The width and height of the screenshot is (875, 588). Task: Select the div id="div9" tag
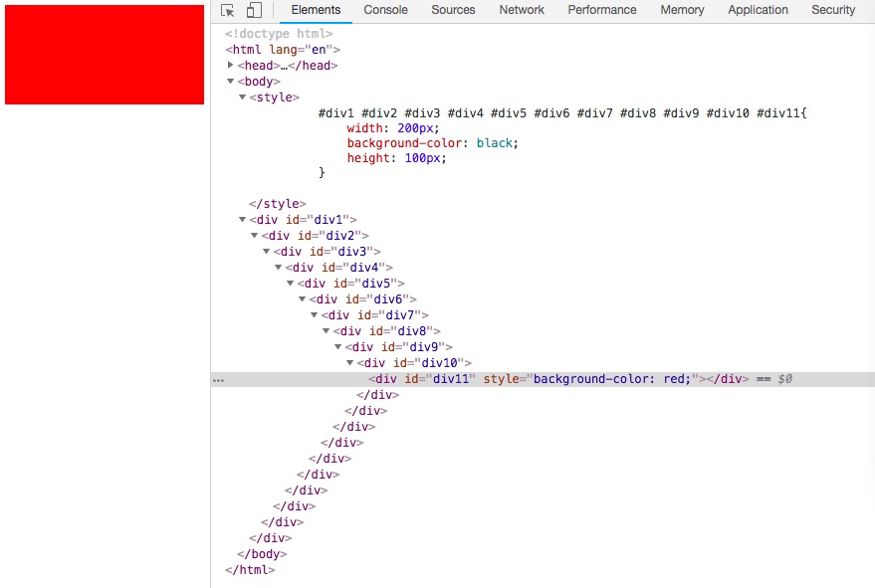pos(399,347)
